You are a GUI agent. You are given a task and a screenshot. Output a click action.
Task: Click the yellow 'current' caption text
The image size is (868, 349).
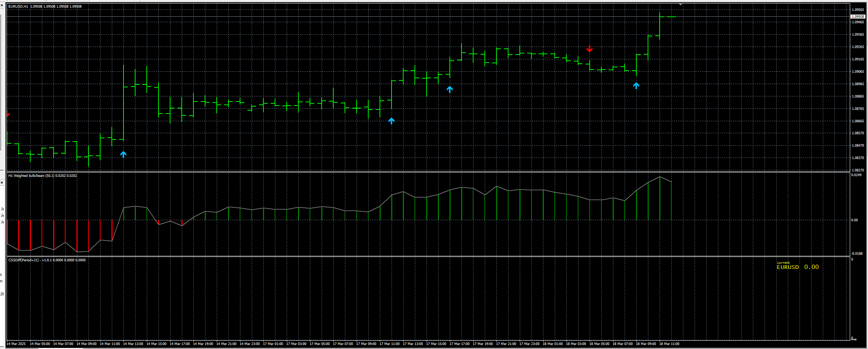tap(783, 263)
